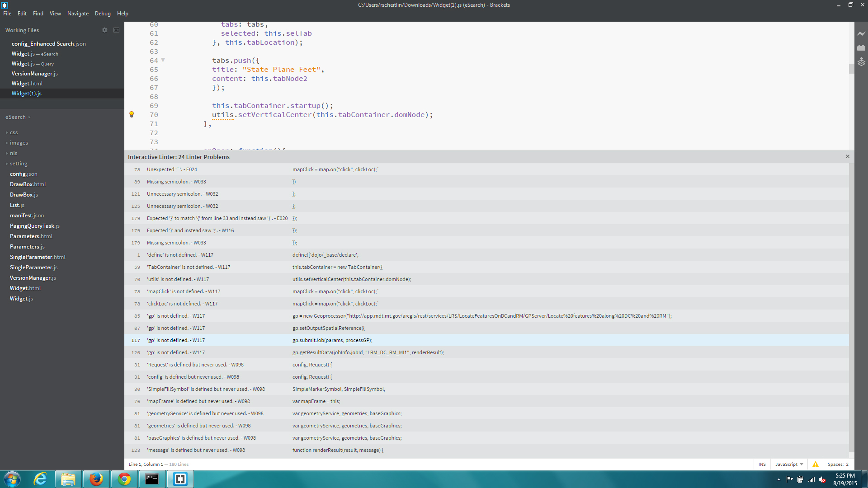Screen dimensions: 868x488
Task: Select 'message' is defined but never used row
Action: coord(486,450)
